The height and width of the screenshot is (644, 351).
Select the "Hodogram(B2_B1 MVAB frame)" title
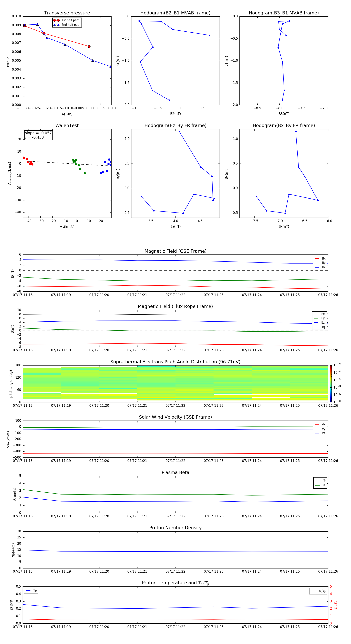coord(175,13)
